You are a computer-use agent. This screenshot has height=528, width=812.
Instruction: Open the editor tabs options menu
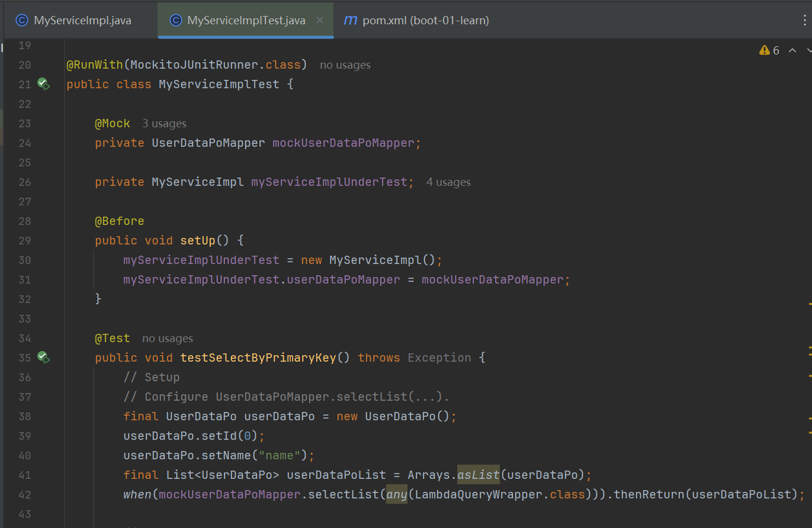pyautogui.click(x=805, y=20)
